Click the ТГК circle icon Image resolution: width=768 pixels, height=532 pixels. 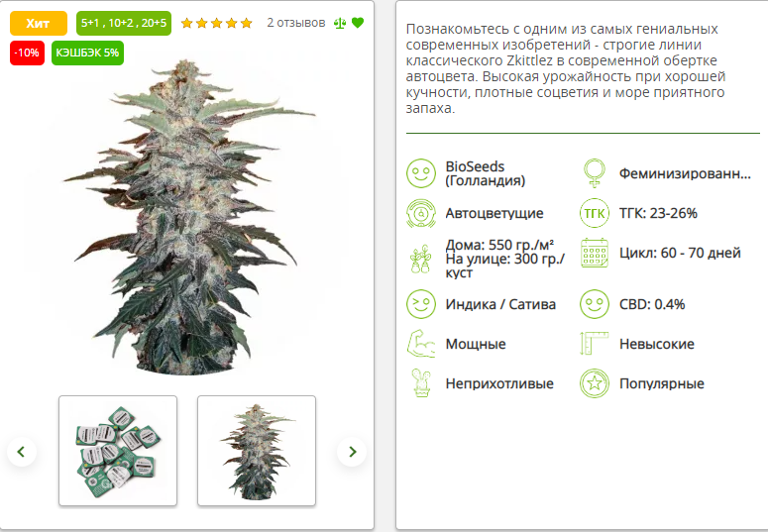(x=595, y=213)
